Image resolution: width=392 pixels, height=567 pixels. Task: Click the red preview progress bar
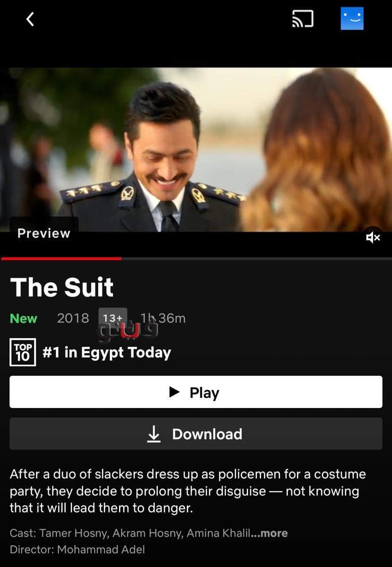(61, 258)
